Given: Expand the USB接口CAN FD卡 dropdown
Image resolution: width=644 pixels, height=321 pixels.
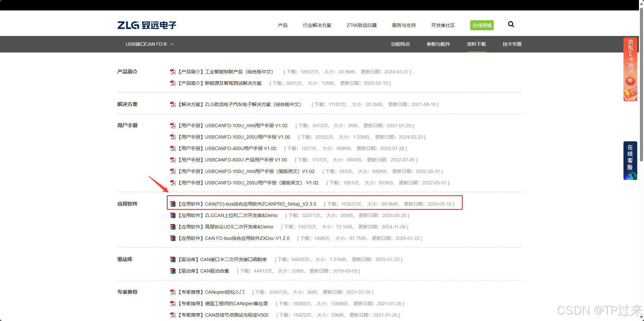Looking at the screenshot, I should click(150, 44).
